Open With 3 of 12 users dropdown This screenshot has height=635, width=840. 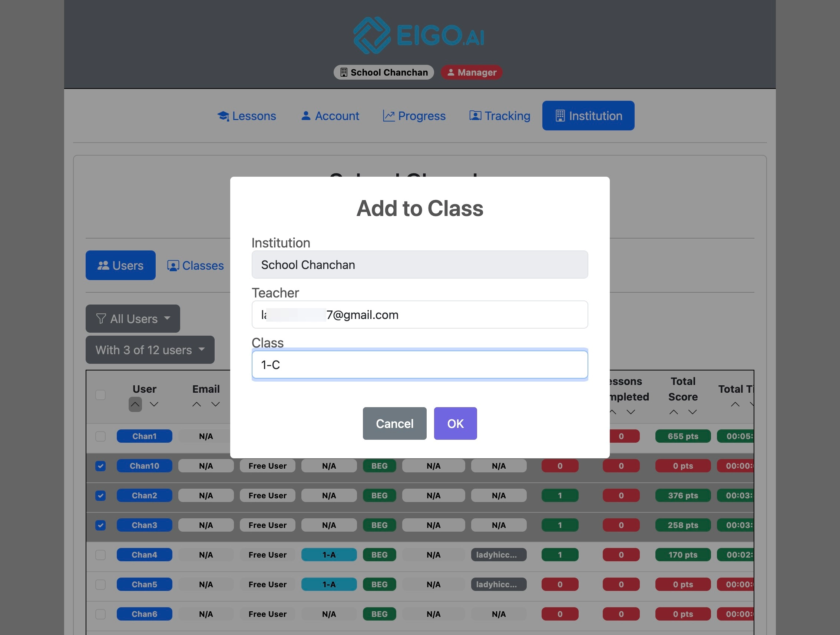tap(150, 350)
